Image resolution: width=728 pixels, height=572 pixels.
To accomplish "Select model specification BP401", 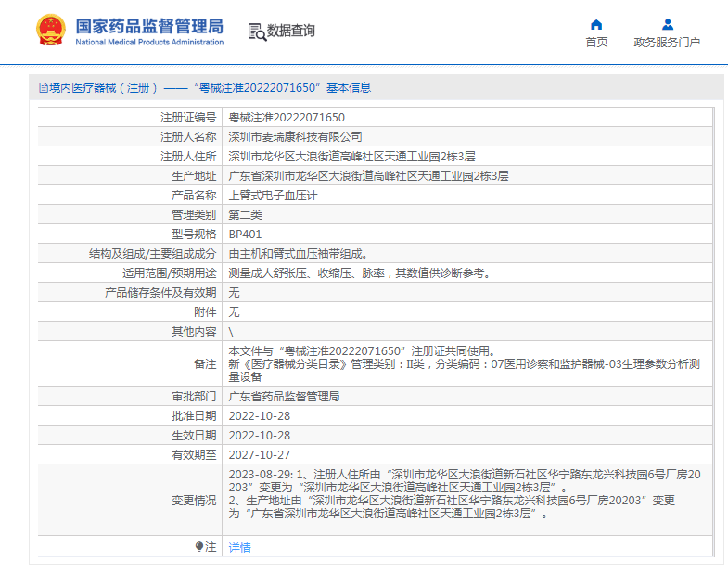I will (x=245, y=235).
